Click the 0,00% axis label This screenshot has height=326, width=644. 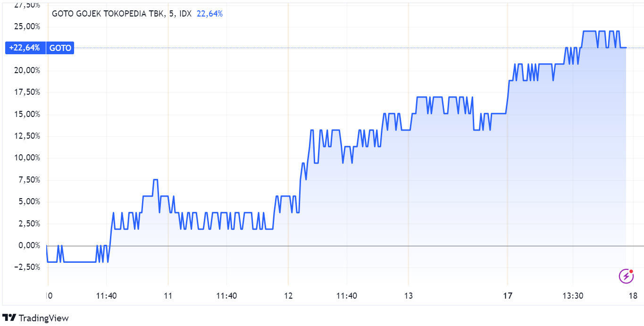[30, 245]
